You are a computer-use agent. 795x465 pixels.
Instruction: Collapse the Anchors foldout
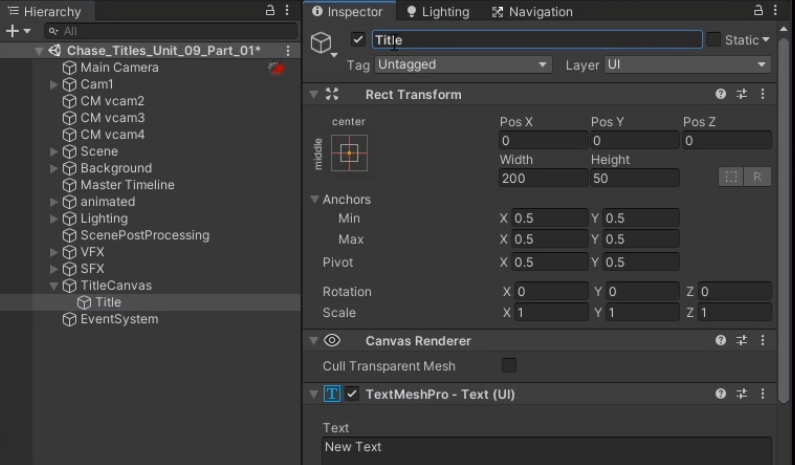click(x=315, y=200)
